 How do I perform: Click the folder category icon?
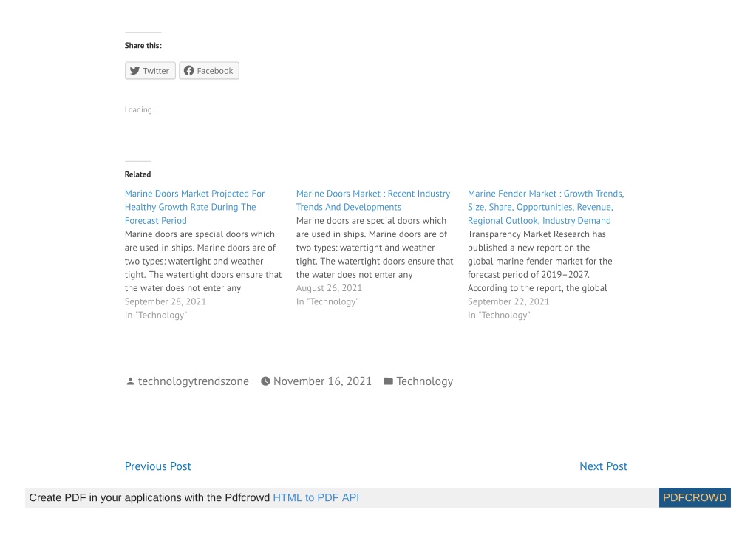388,381
